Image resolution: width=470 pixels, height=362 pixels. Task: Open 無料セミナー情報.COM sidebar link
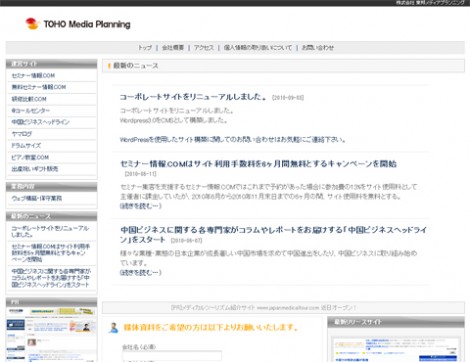[39, 87]
